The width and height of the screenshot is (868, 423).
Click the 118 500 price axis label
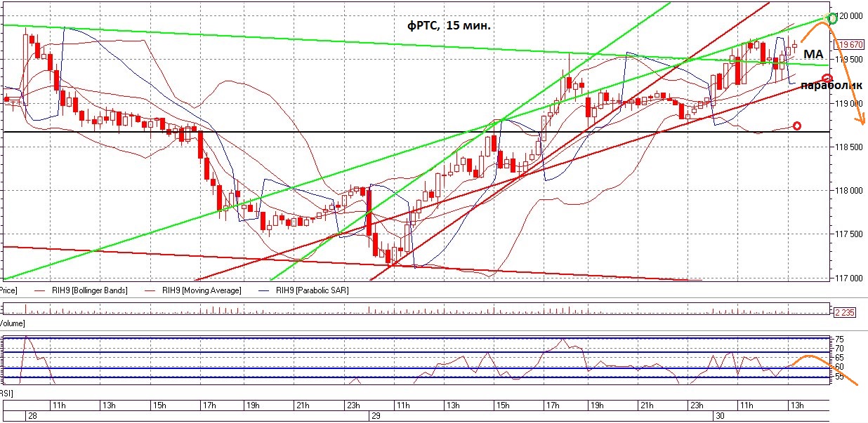click(850, 147)
